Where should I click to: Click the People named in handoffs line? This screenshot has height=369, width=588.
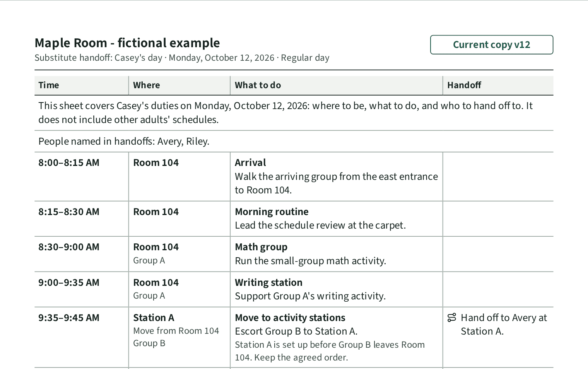pos(124,142)
